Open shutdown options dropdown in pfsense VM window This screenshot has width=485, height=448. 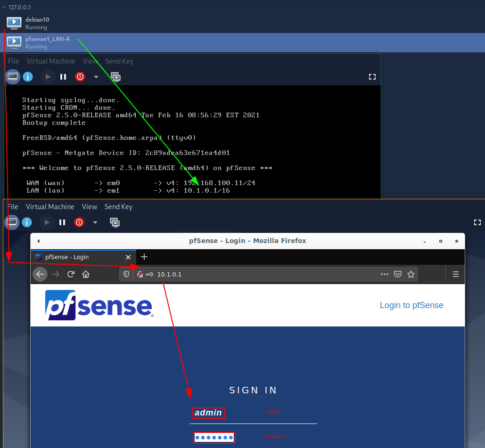click(96, 77)
